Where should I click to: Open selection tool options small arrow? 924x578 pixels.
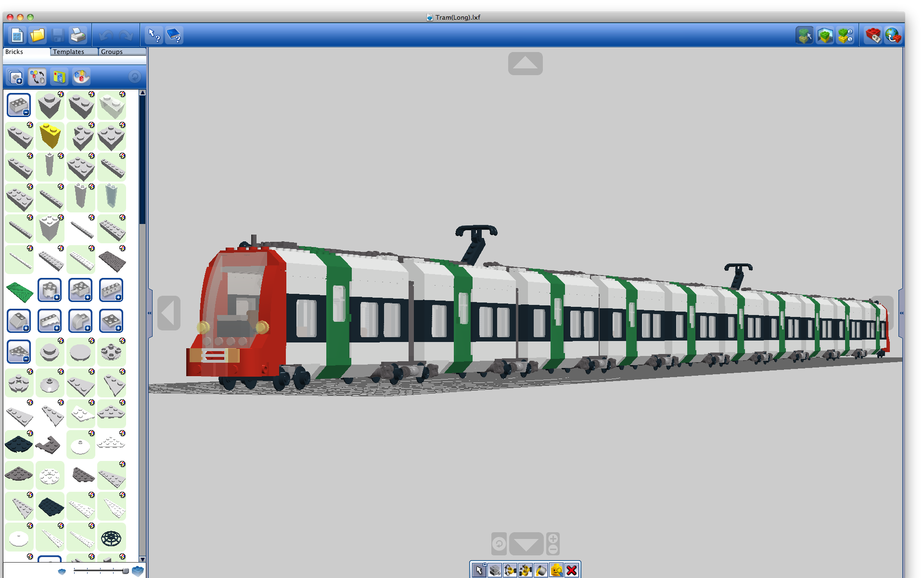pyautogui.click(x=485, y=564)
